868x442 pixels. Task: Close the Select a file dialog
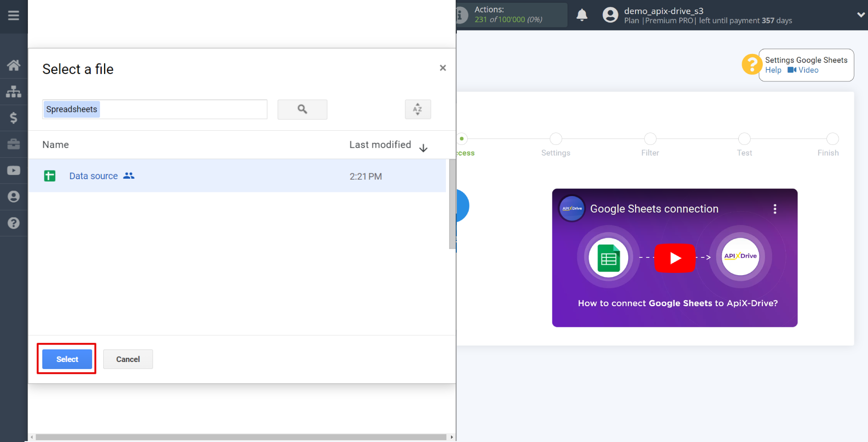[x=443, y=68]
